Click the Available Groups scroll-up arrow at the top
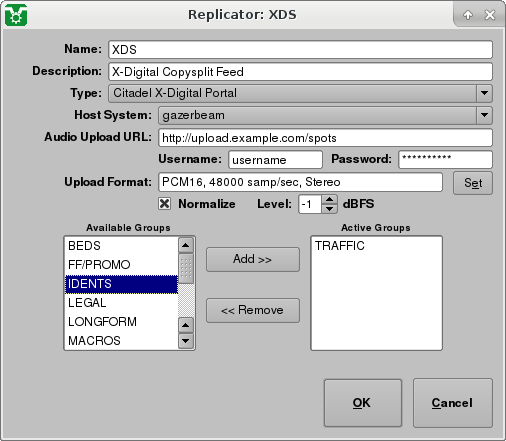 pos(186,246)
